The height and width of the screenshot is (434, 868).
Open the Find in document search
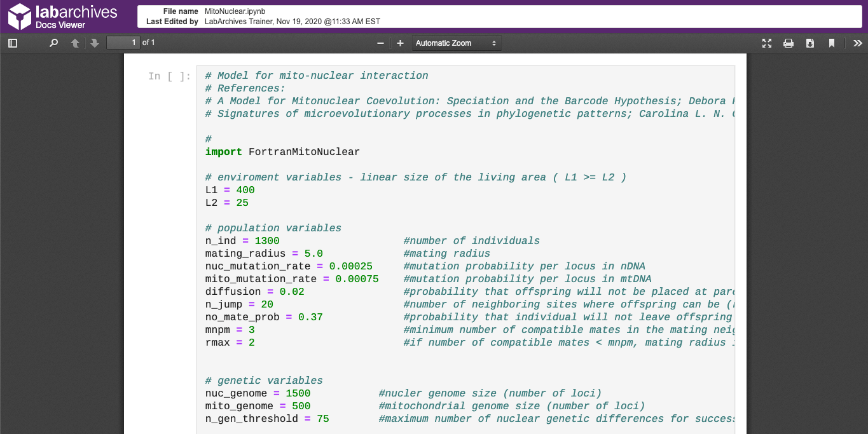click(53, 43)
